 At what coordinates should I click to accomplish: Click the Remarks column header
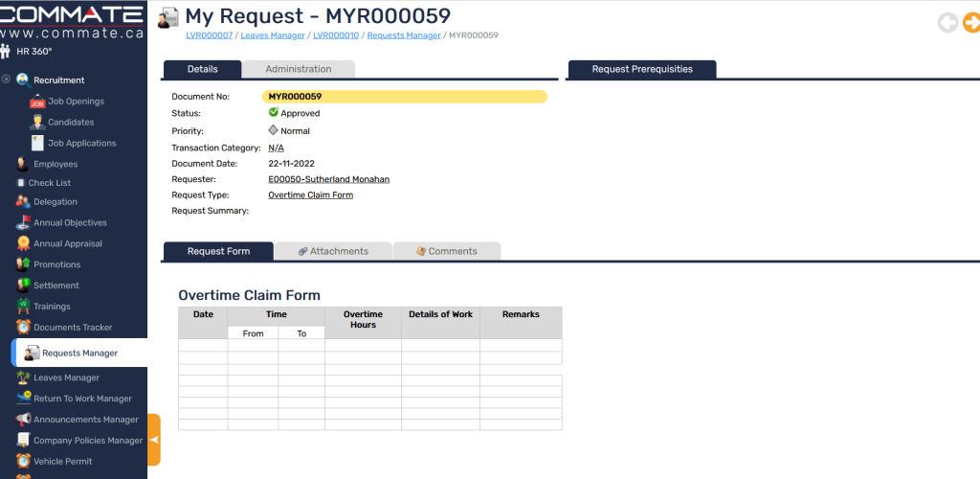coord(521,323)
